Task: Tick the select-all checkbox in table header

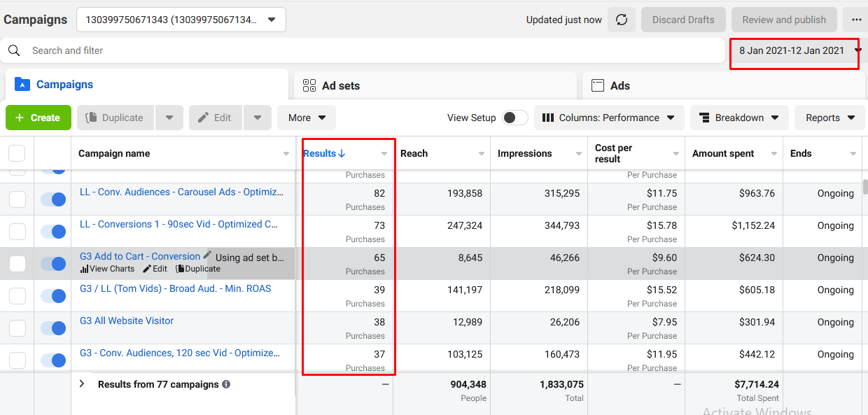Action: click(17, 153)
